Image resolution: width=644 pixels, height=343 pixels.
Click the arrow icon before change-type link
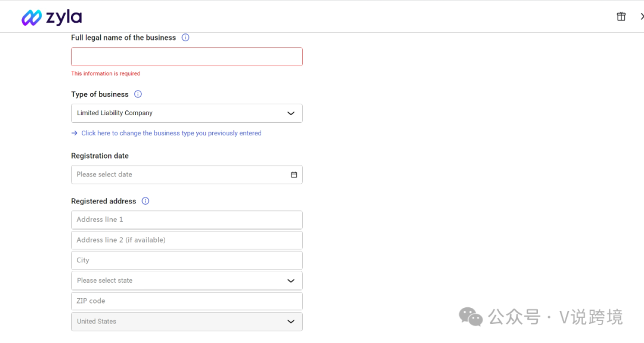(x=75, y=134)
